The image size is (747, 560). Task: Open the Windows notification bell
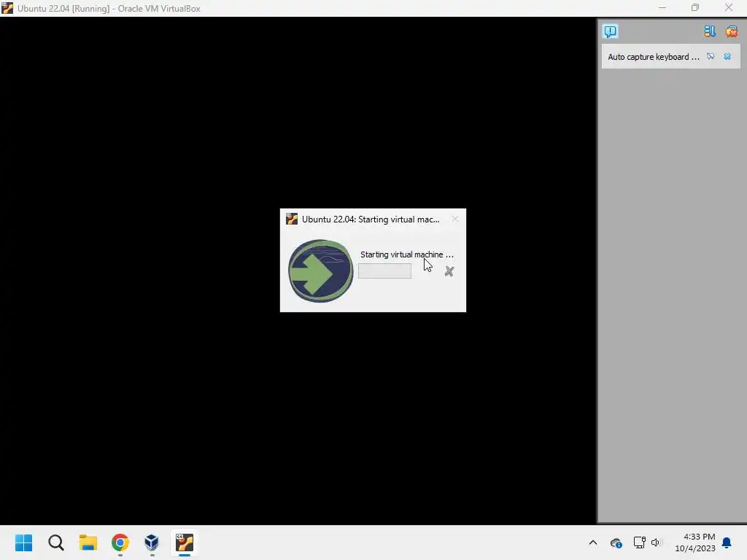[727, 542]
